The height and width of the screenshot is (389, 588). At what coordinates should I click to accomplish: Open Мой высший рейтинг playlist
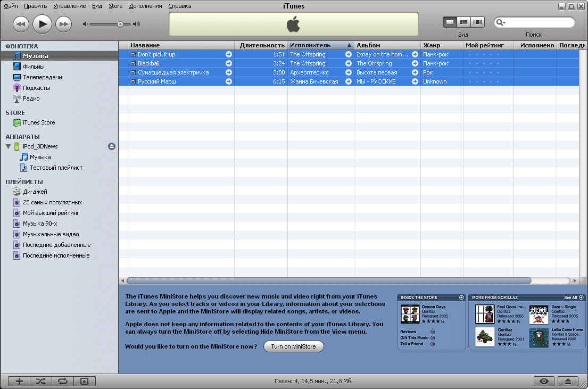tap(60, 213)
